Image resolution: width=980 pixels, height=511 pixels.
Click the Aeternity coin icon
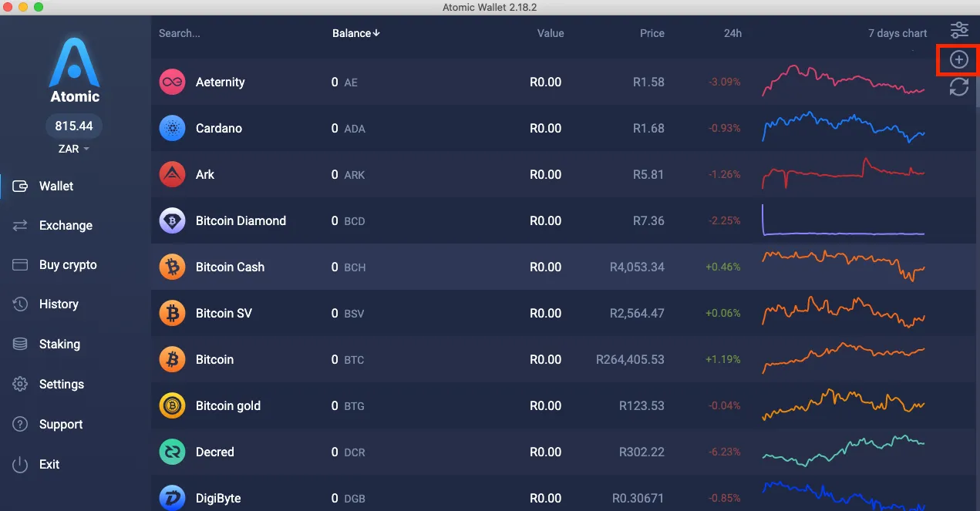[x=172, y=82]
